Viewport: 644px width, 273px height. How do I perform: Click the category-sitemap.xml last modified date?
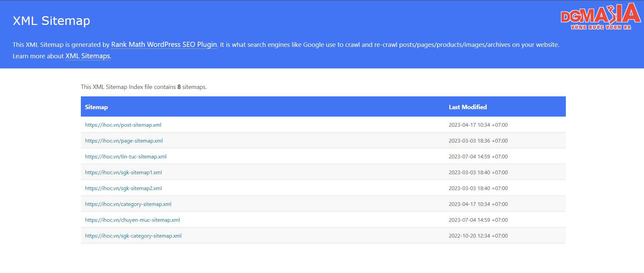click(478, 204)
